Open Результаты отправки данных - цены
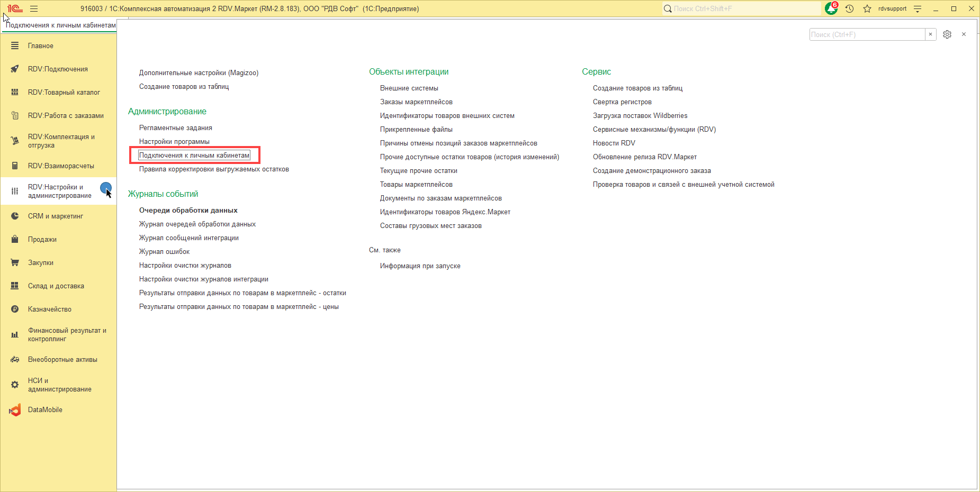980x492 pixels. coord(239,307)
